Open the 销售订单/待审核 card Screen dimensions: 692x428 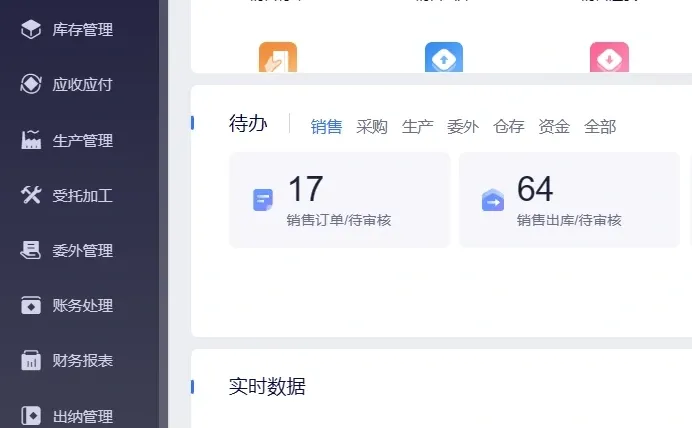(x=339, y=200)
